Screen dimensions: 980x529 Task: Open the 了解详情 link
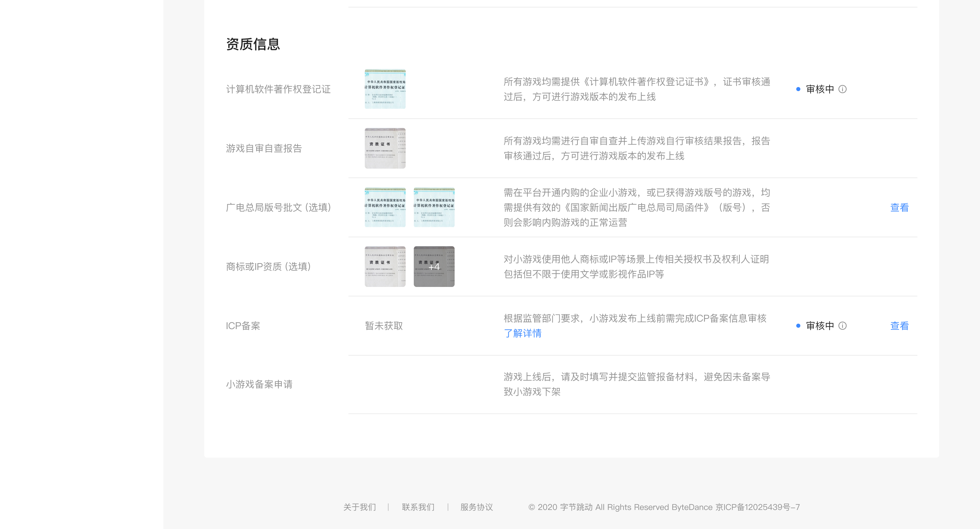click(x=522, y=333)
